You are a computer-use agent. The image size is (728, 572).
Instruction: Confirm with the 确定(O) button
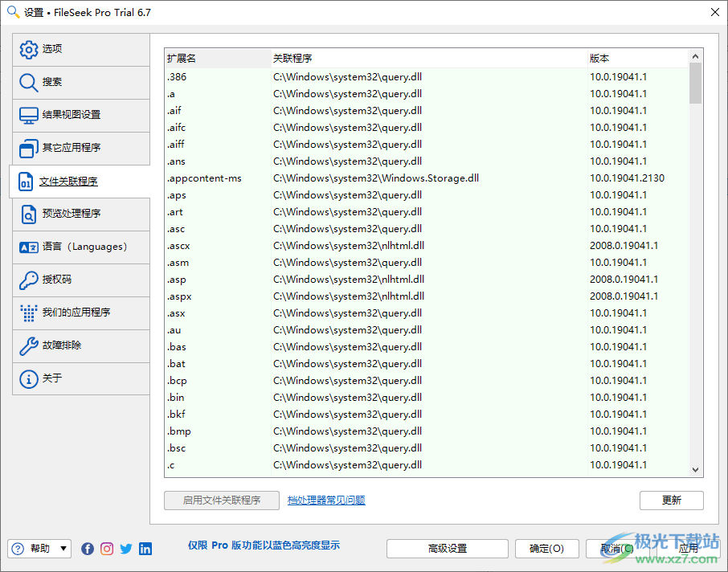point(547,549)
